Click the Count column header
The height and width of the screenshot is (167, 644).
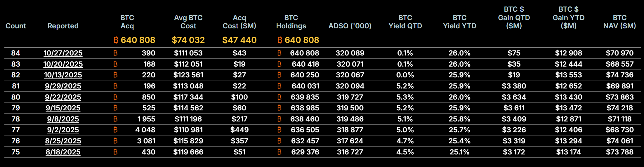[x=16, y=26]
